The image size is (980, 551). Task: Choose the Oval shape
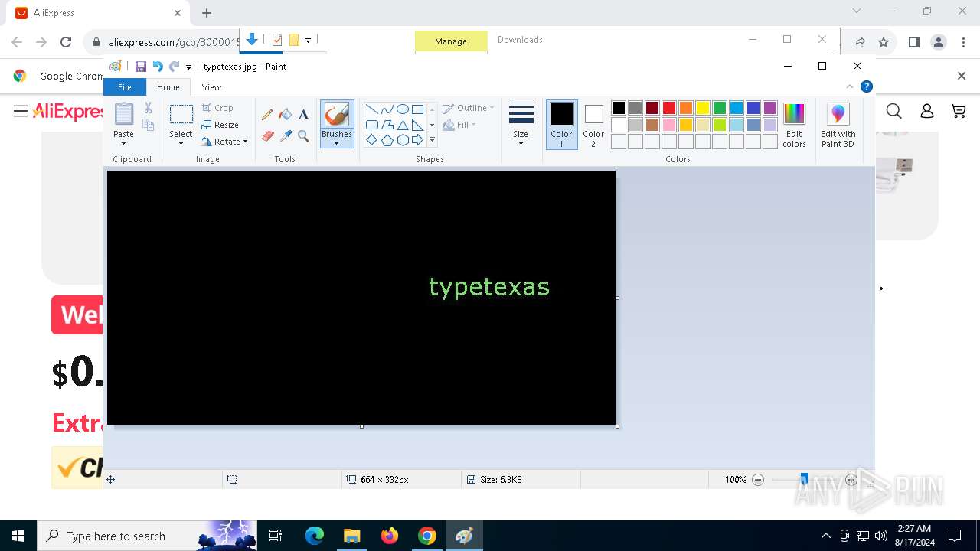[x=402, y=109]
